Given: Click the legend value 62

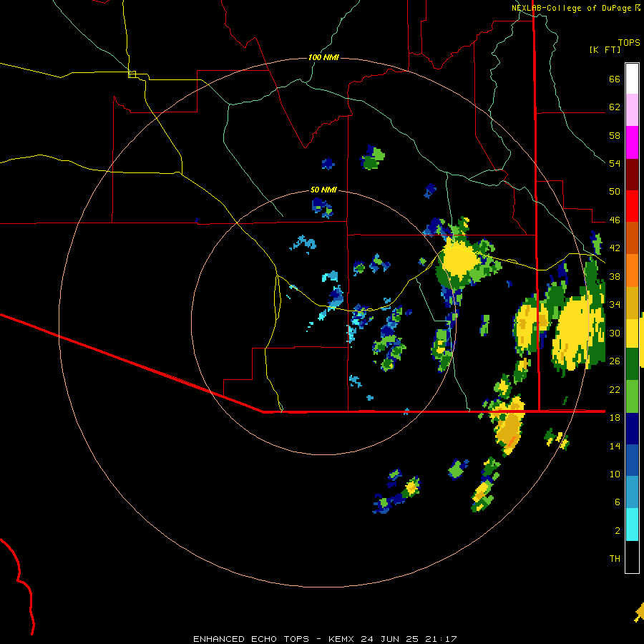Looking at the screenshot, I should tap(615, 107).
